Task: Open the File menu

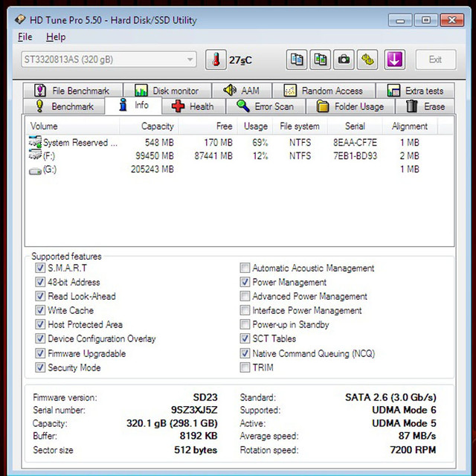Action: [25, 37]
